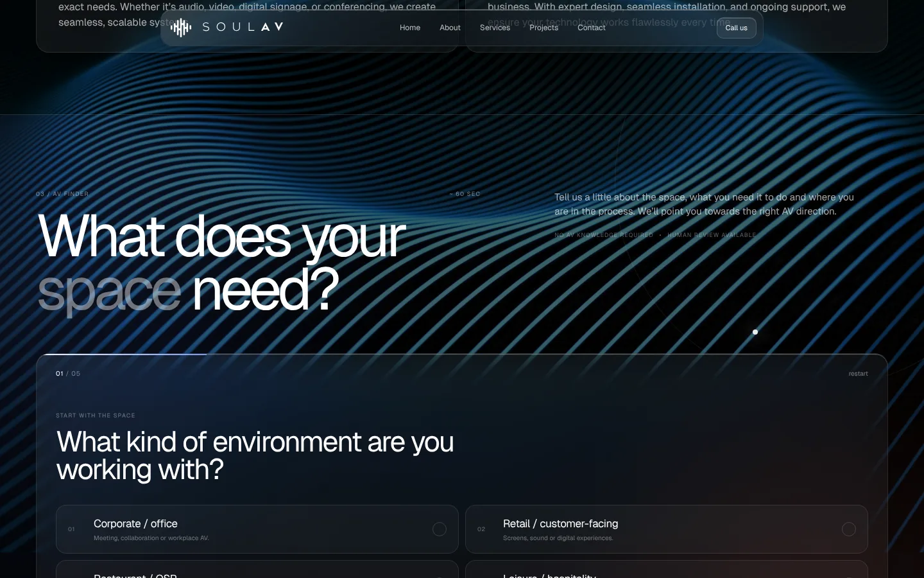
Task: Click the 'HUMAN REVIEW AVAILABLE' note
Action: [x=712, y=235]
